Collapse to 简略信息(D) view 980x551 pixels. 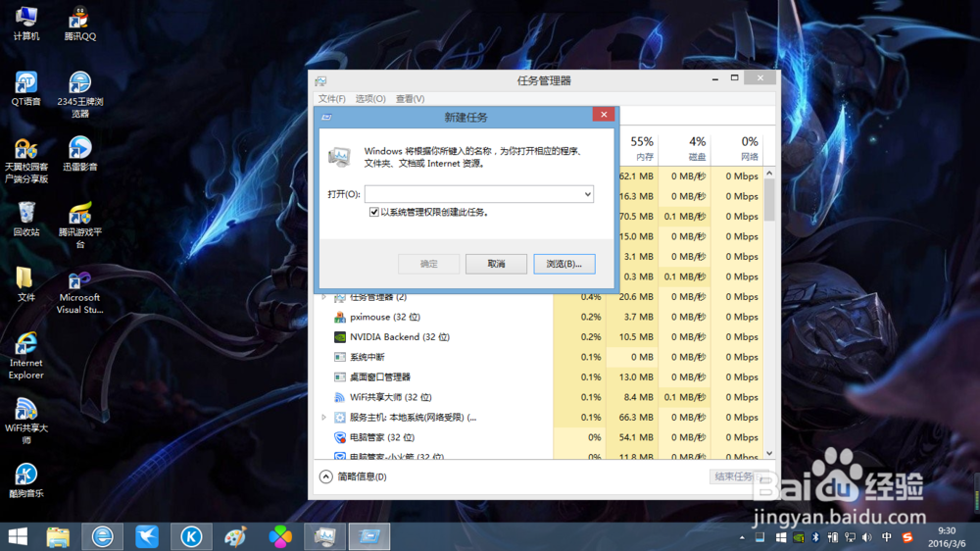(x=353, y=476)
